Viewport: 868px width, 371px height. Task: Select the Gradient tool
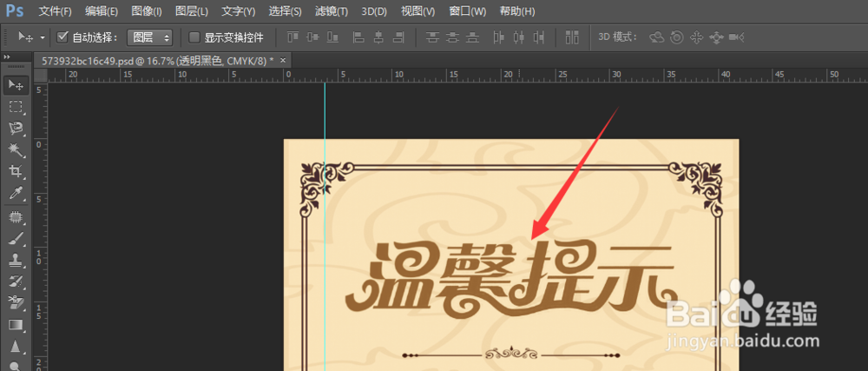pyautogui.click(x=16, y=324)
